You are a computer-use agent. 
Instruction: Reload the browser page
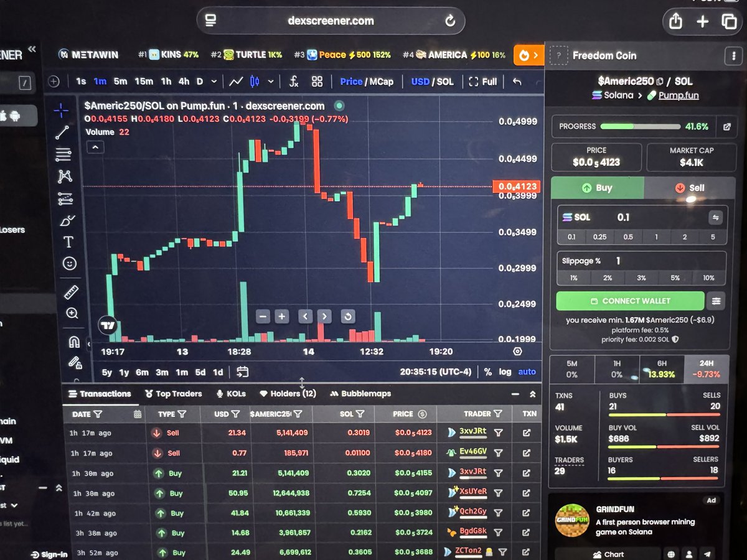point(449,21)
